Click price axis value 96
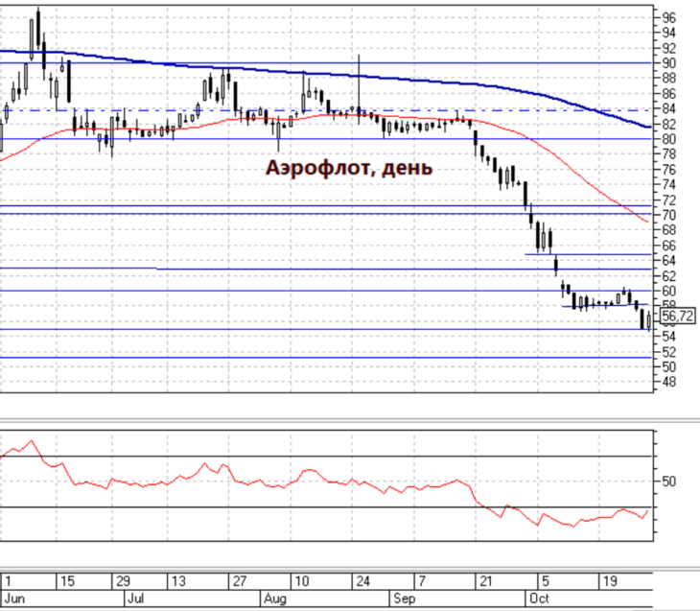700x611 pixels. pos(668,18)
